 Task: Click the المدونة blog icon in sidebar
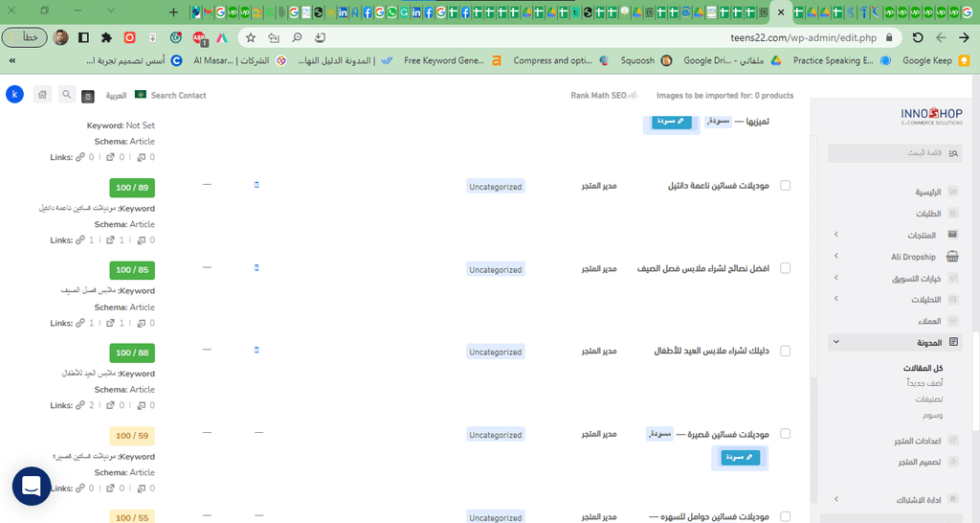pos(953,342)
